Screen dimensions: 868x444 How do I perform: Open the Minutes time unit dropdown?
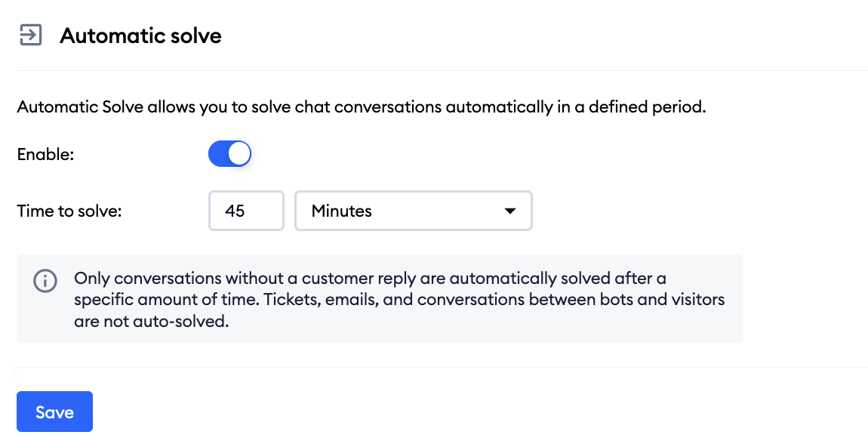pos(414,211)
